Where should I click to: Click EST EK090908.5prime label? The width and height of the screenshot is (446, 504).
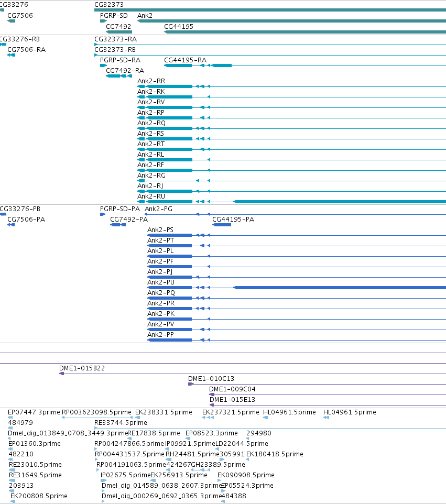[x=246, y=475]
